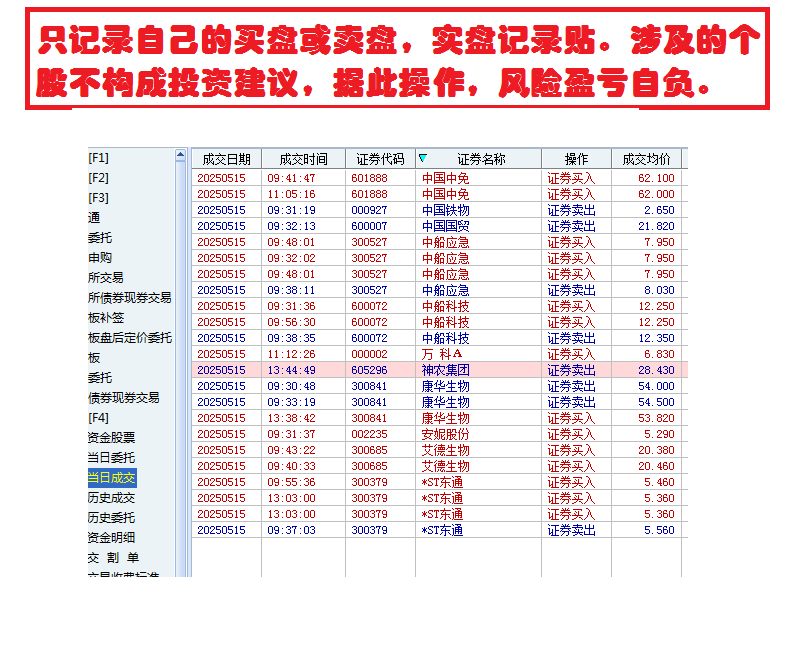Open 资金明细 in the sidebar
This screenshot has width=797, height=651.
pos(111,538)
